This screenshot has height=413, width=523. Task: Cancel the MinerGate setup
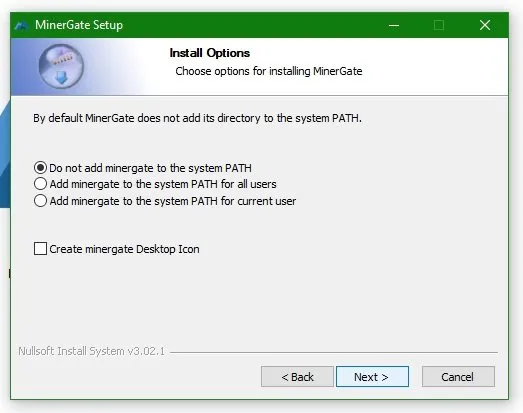(458, 377)
